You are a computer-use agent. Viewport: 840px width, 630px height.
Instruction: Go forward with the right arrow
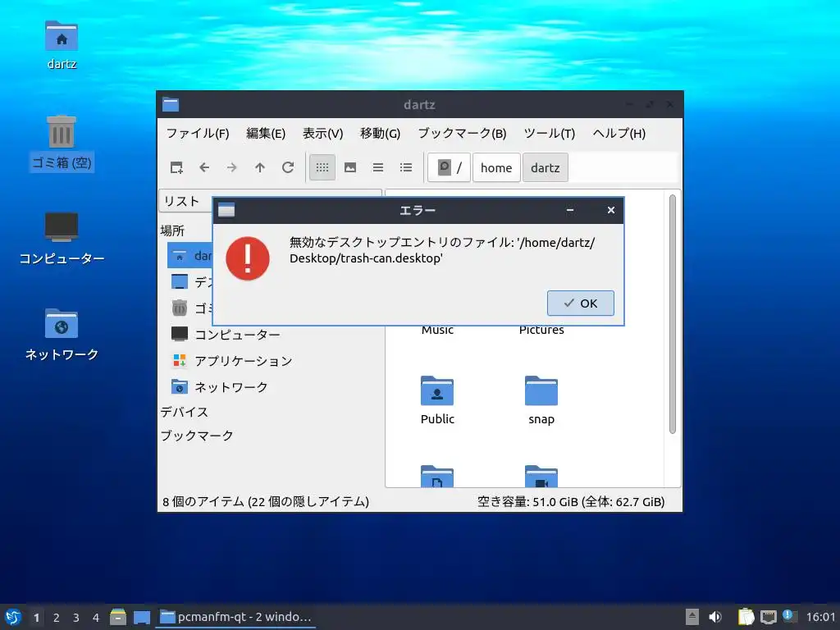231,167
